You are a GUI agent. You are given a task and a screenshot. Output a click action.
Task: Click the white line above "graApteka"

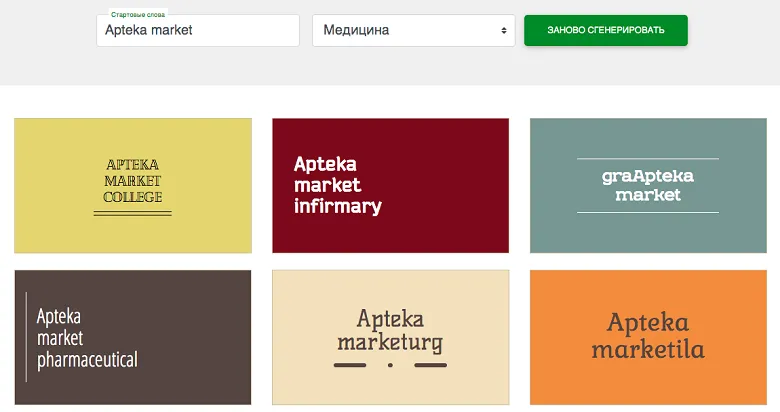coord(648,159)
